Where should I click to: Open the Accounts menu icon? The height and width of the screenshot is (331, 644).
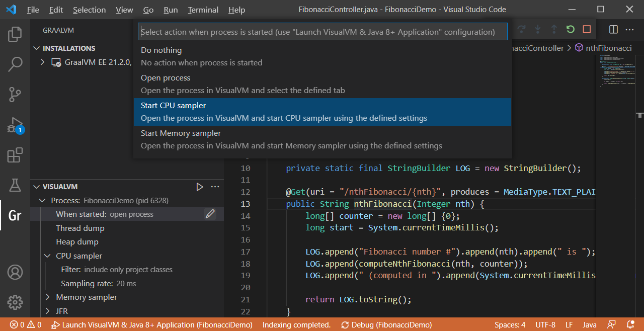15,272
